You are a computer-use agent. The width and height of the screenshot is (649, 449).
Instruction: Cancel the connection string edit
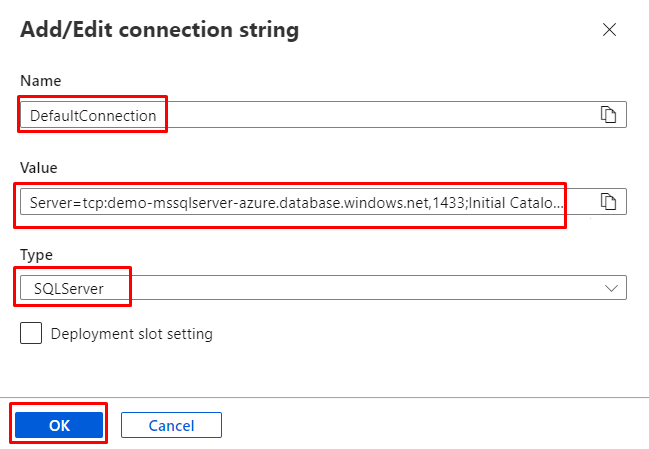(171, 426)
